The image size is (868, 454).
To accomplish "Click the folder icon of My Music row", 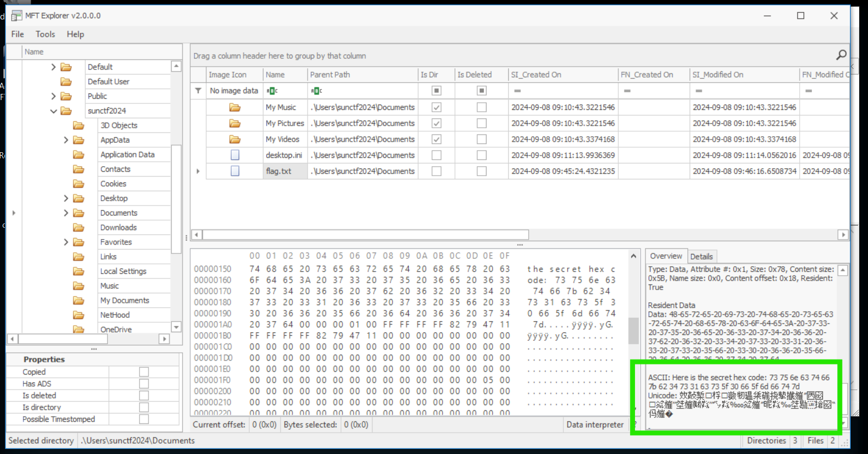I will click(x=235, y=107).
